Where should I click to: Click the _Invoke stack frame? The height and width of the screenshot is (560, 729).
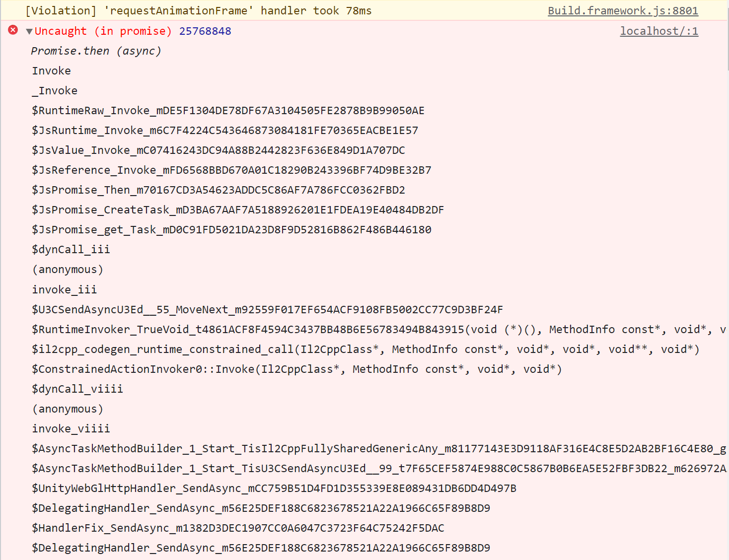click(55, 91)
